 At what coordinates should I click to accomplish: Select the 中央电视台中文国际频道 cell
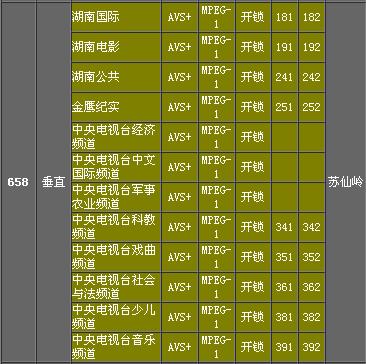[116, 167]
